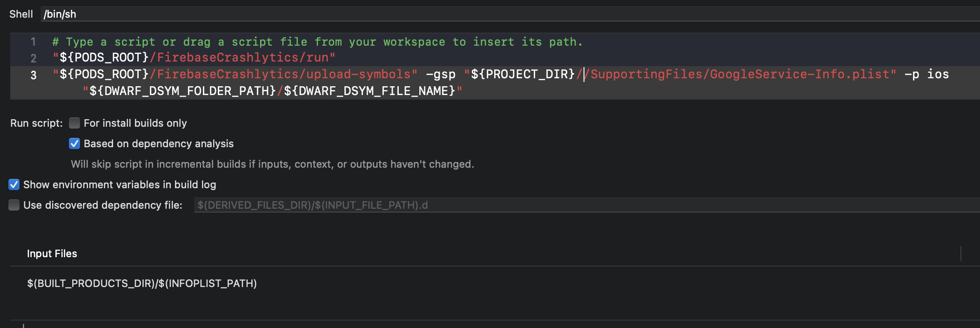Viewport: 980px width, 328px height.
Task: Click 'upload-symbols' in script line 3
Action: tap(358, 75)
